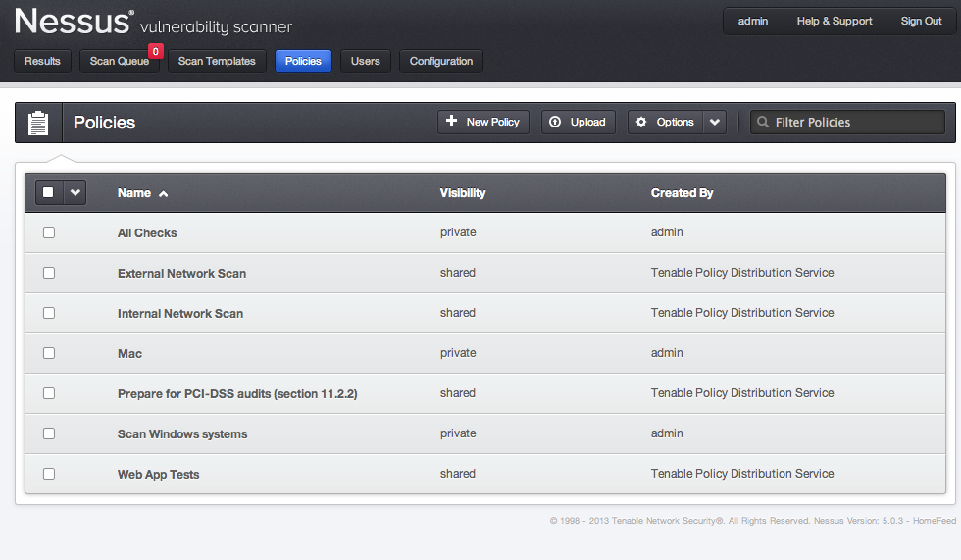961x560 pixels.
Task: Check the Scan Windows systems checkbox
Action: click(49, 433)
